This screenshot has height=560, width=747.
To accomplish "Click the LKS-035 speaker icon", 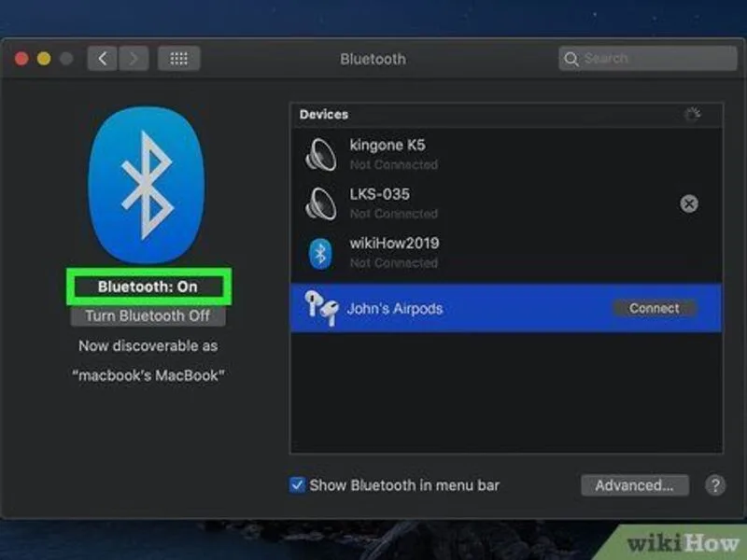I will click(x=320, y=203).
